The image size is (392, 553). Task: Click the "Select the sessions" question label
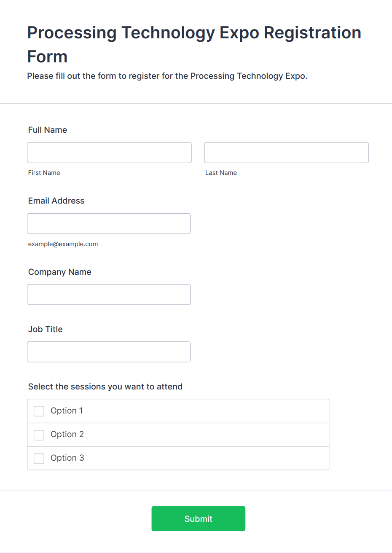click(105, 387)
